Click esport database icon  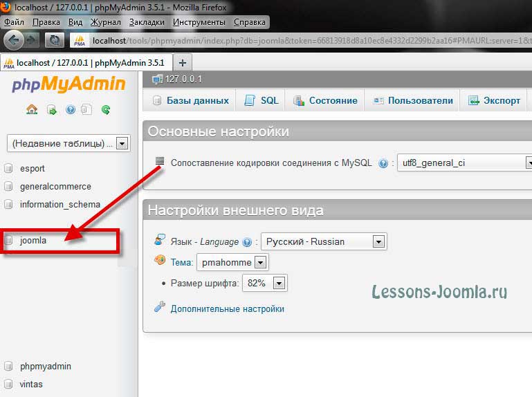8,168
